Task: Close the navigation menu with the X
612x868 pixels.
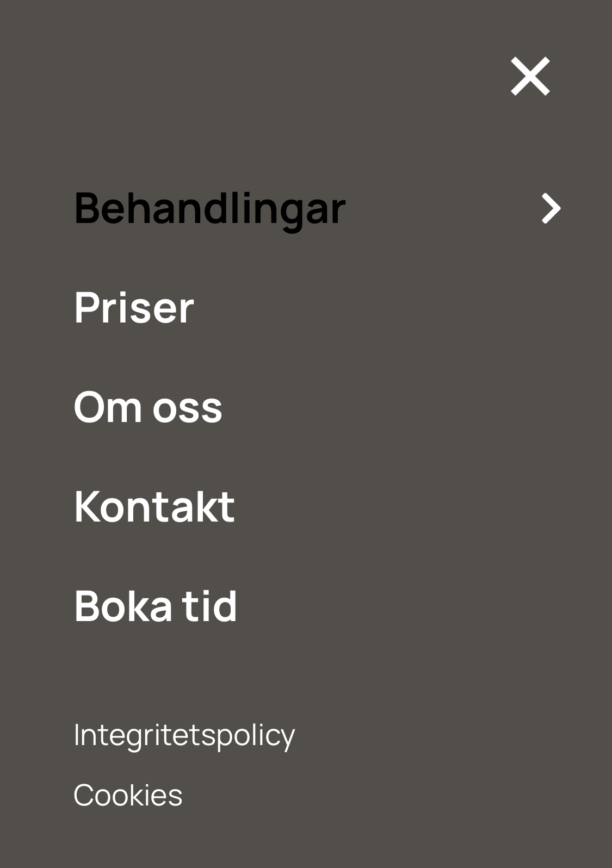Action: (530, 76)
